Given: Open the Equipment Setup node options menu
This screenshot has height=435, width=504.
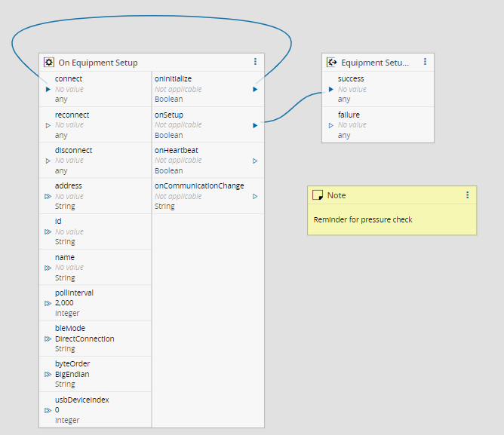Looking at the screenshot, I should [x=425, y=62].
